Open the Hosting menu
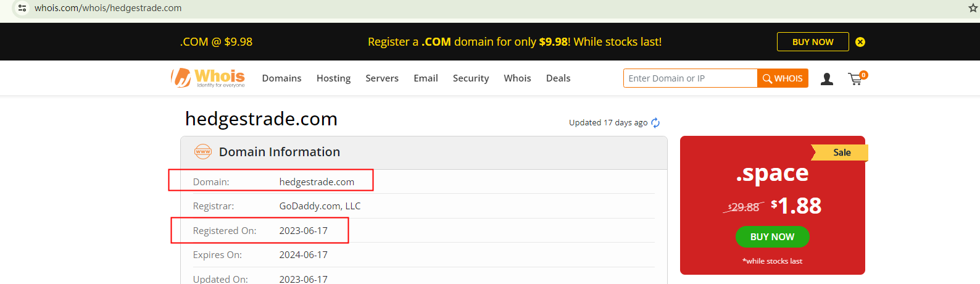 pos(333,78)
